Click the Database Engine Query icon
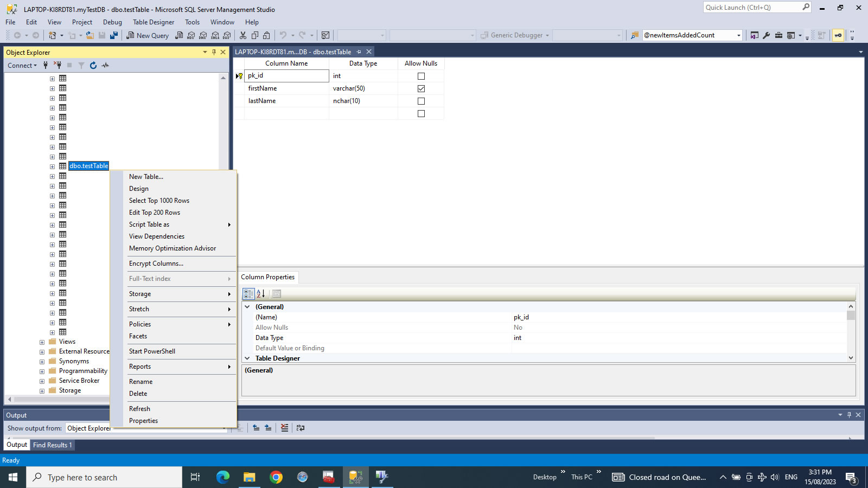868x488 pixels. (179, 35)
